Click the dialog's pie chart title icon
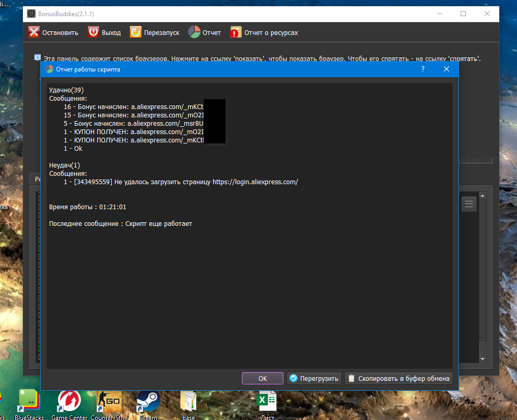 click(x=49, y=69)
